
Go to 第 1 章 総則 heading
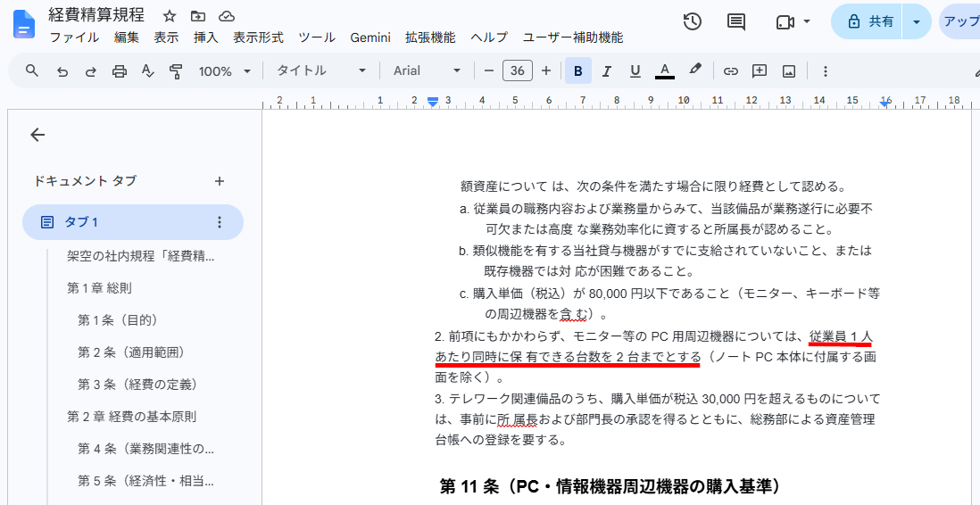pyautogui.click(x=99, y=288)
